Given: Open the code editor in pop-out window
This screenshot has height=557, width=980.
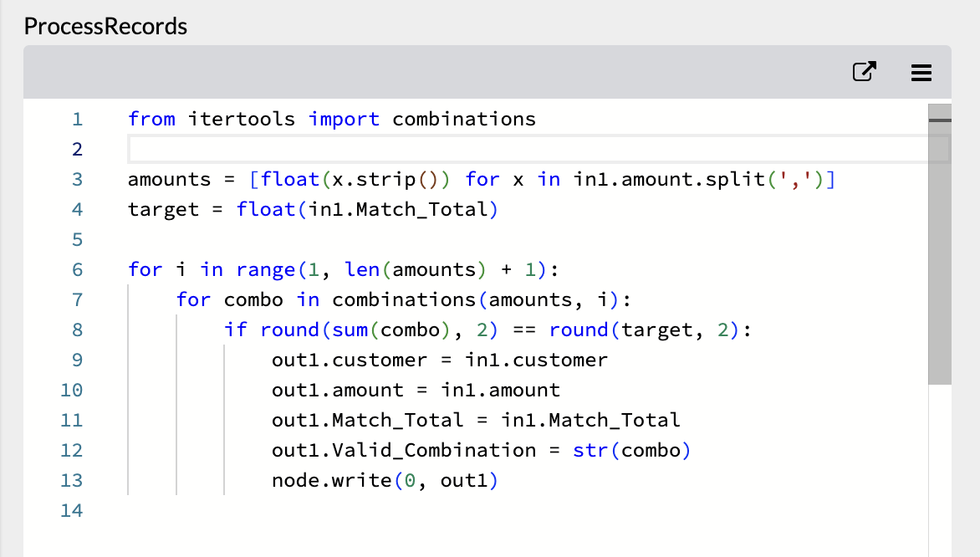Looking at the screenshot, I should 864,72.
